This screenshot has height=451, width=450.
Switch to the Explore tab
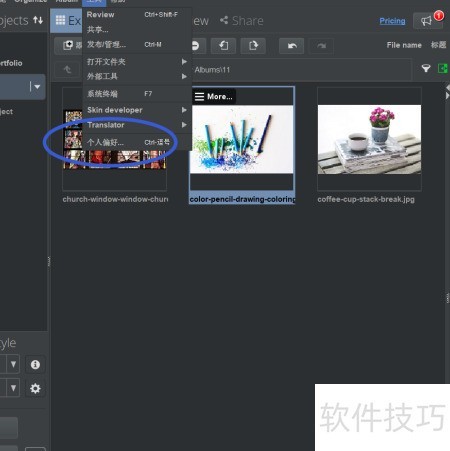67,21
